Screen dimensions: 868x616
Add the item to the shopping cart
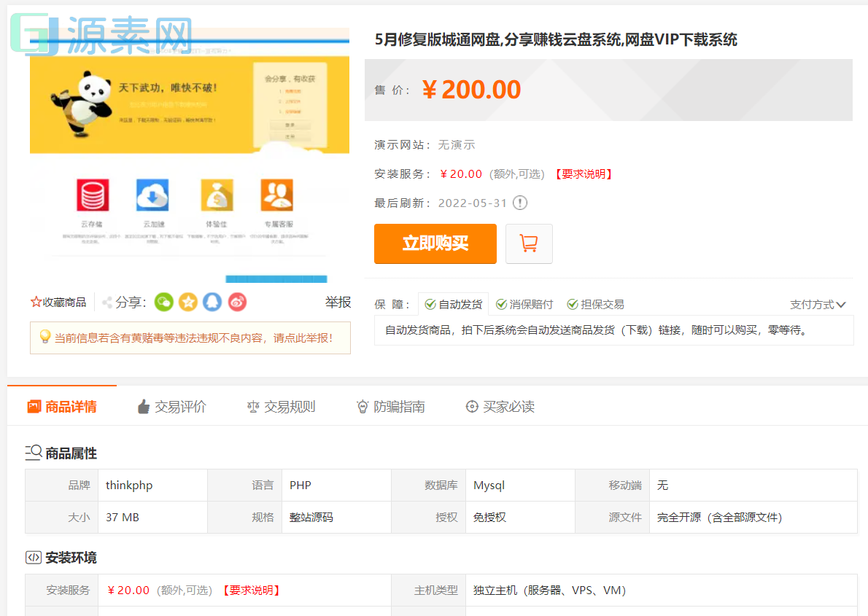point(529,243)
